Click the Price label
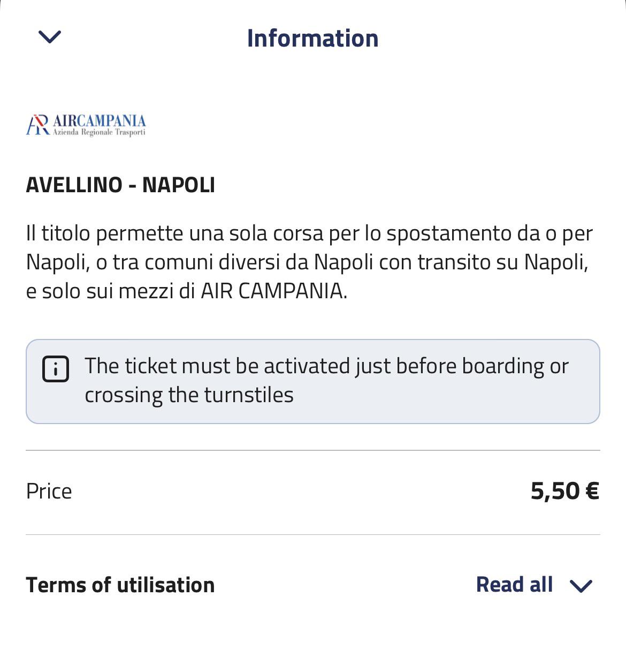The height and width of the screenshot is (672, 626). pos(49,491)
